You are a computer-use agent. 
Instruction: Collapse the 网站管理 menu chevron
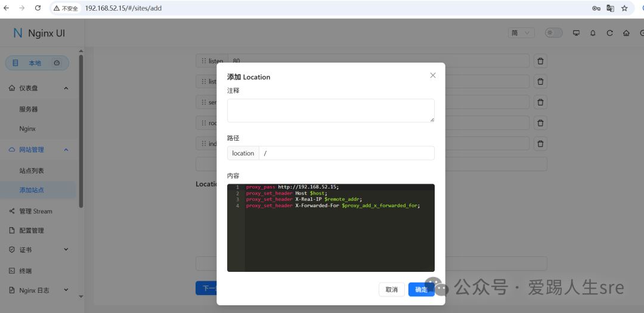pos(66,150)
